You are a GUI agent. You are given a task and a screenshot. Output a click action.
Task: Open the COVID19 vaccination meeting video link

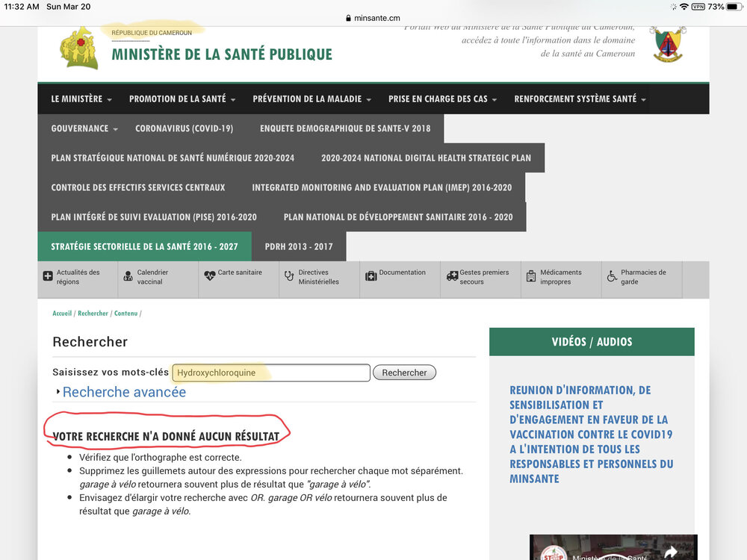[x=591, y=434]
